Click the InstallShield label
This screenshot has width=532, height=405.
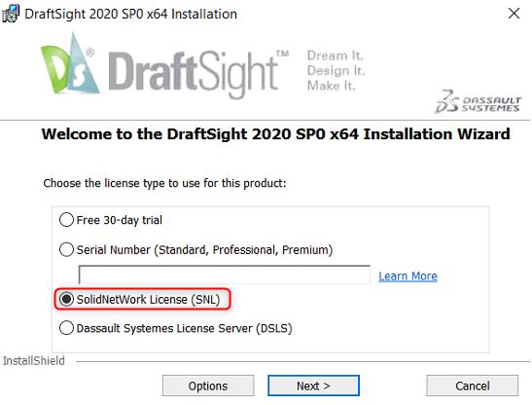(34, 361)
